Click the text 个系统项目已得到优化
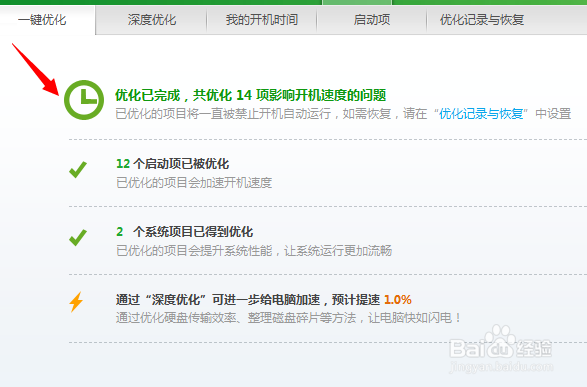 [x=193, y=232]
